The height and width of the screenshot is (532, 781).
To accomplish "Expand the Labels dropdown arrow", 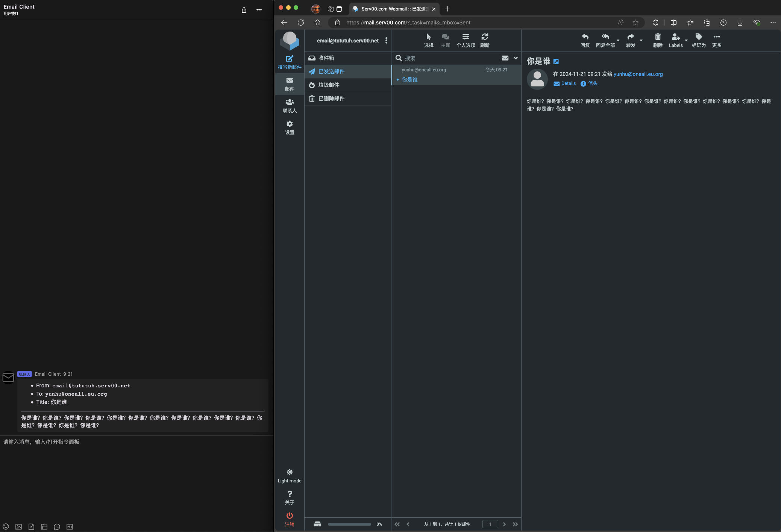I will click(x=686, y=40).
